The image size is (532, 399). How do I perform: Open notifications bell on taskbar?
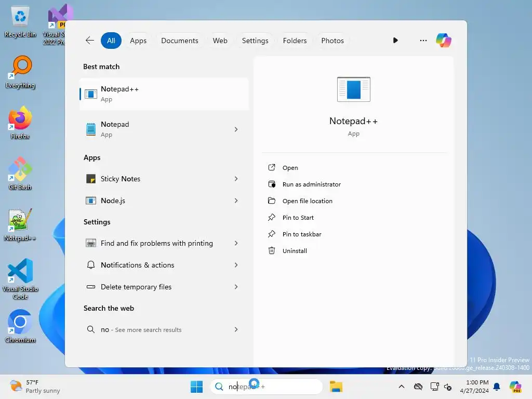497,387
